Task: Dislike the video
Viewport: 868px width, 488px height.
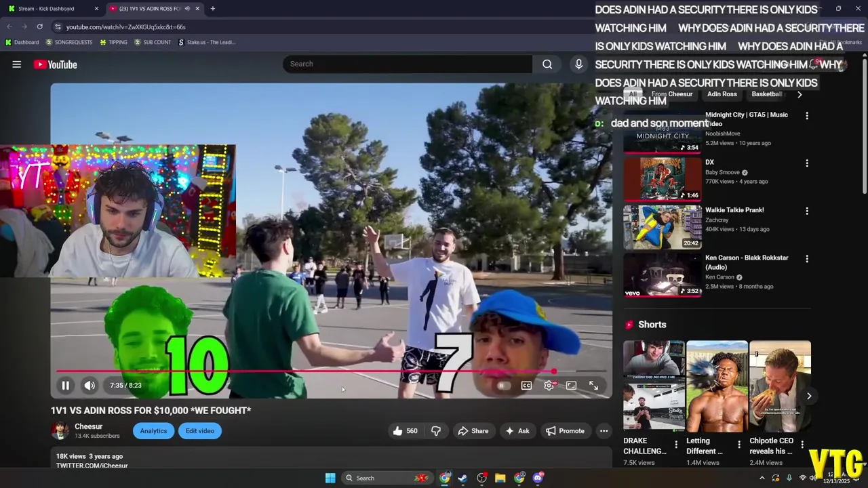Action: (436, 431)
